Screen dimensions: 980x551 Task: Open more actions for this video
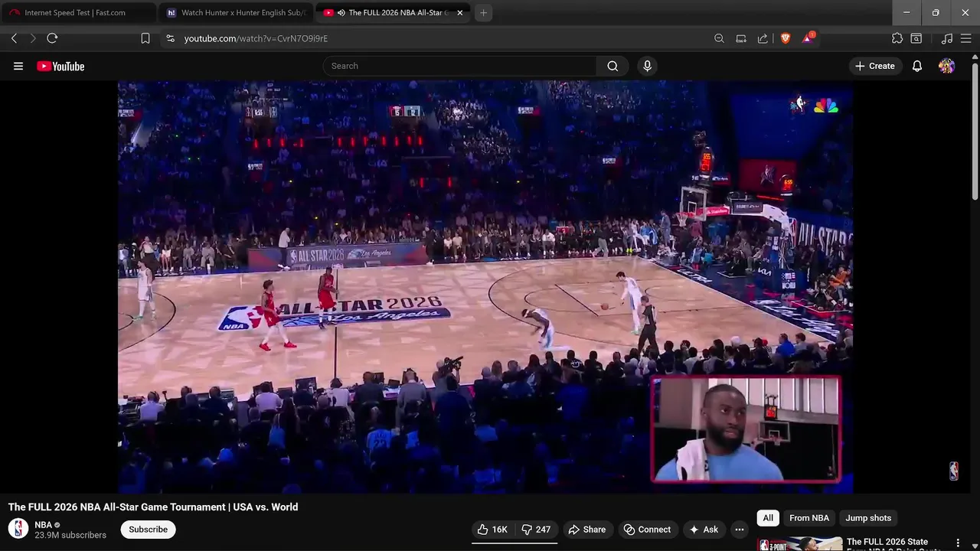click(739, 530)
